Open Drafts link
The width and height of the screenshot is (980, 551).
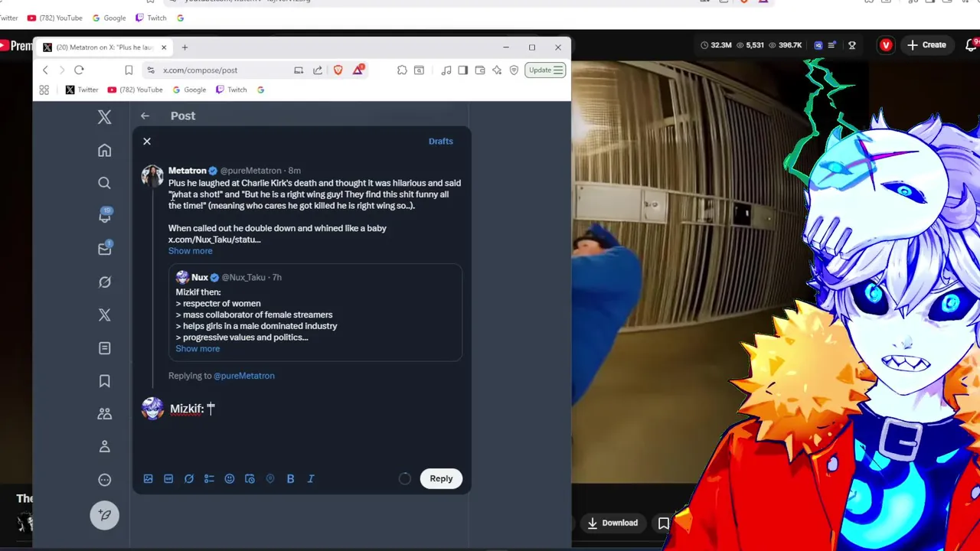tap(440, 141)
